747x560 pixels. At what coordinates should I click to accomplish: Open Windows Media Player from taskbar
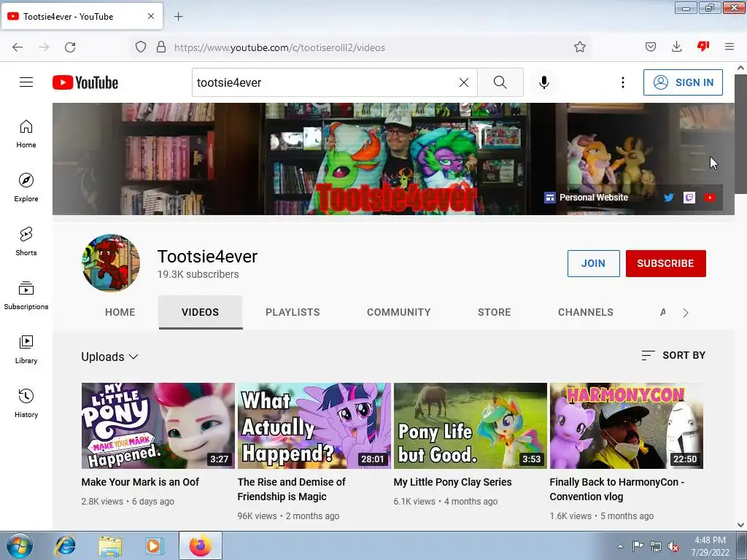[154, 545]
